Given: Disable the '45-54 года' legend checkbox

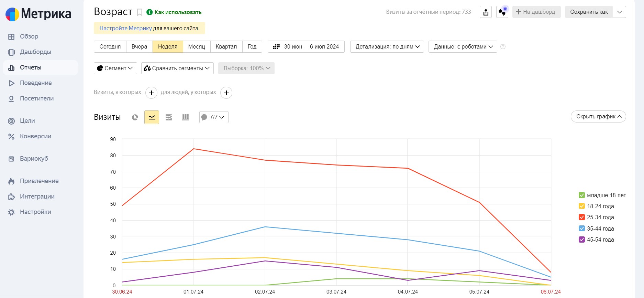Looking at the screenshot, I should coord(582,240).
